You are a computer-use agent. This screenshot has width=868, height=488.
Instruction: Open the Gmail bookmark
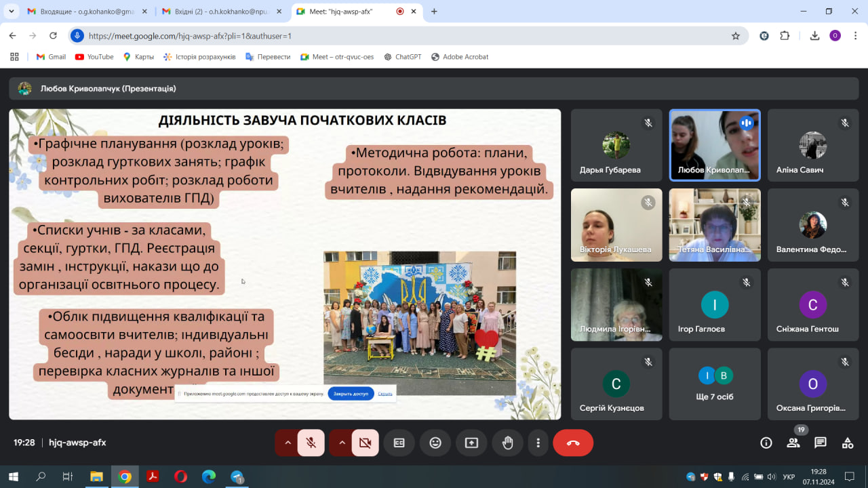(51, 57)
